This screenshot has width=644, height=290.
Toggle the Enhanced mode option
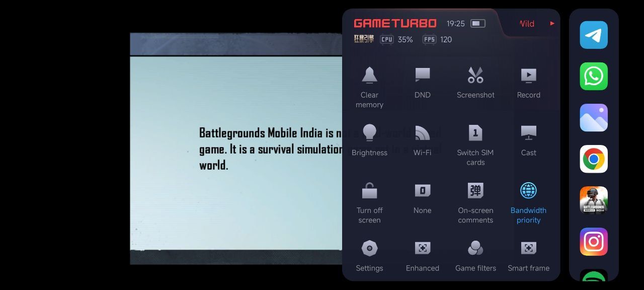tap(422, 248)
